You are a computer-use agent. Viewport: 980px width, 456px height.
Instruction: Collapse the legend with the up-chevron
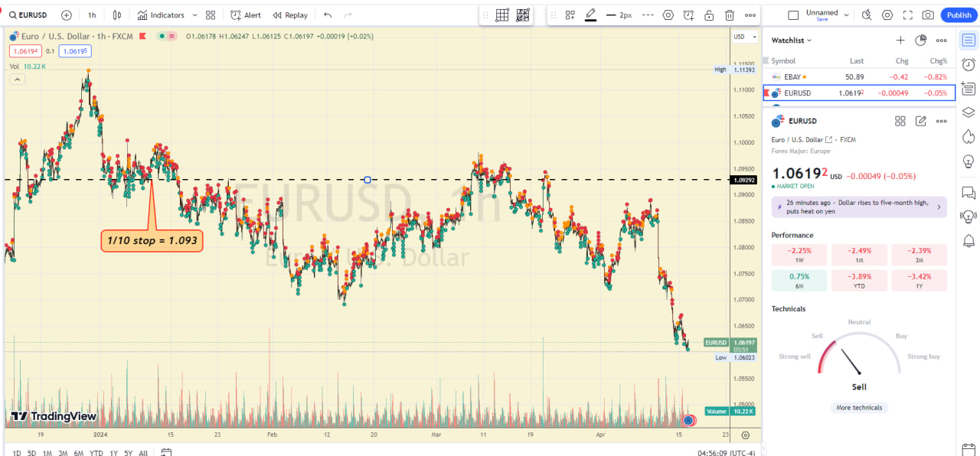[x=17, y=80]
